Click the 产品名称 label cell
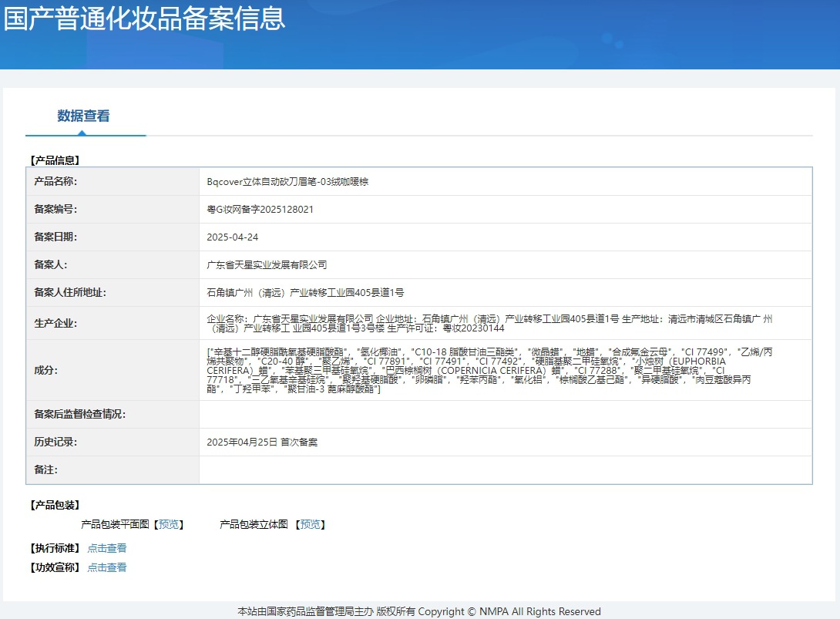840x619 pixels. [x=113, y=182]
